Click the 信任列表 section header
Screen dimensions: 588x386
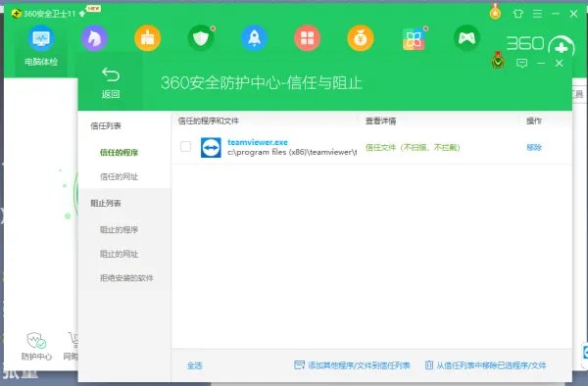tap(106, 126)
